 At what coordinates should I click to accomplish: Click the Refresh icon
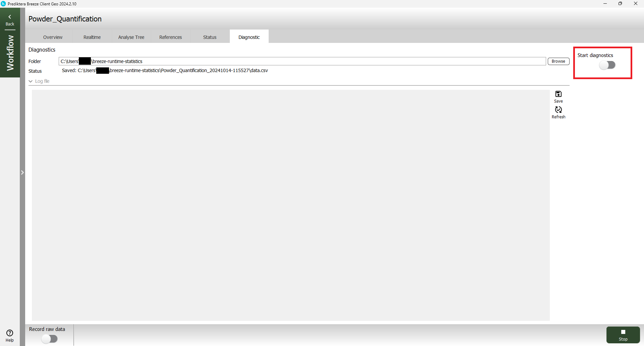[x=558, y=110]
